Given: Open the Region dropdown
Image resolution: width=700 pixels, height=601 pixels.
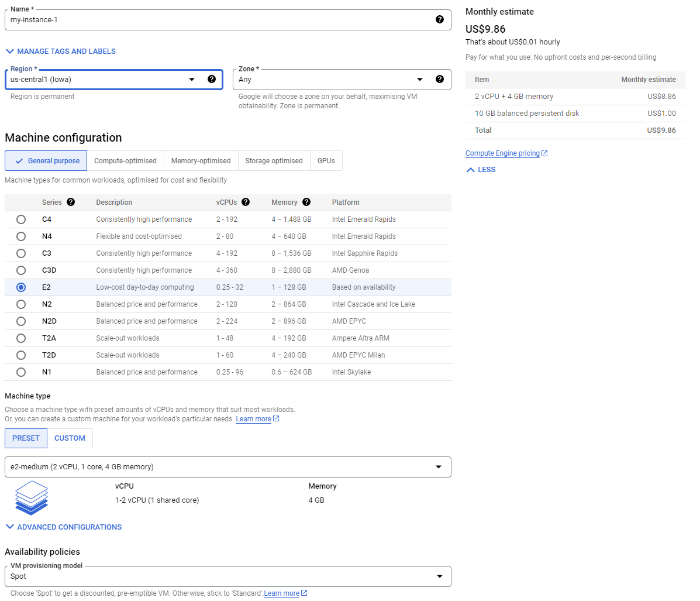Looking at the screenshot, I should pos(192,78).
